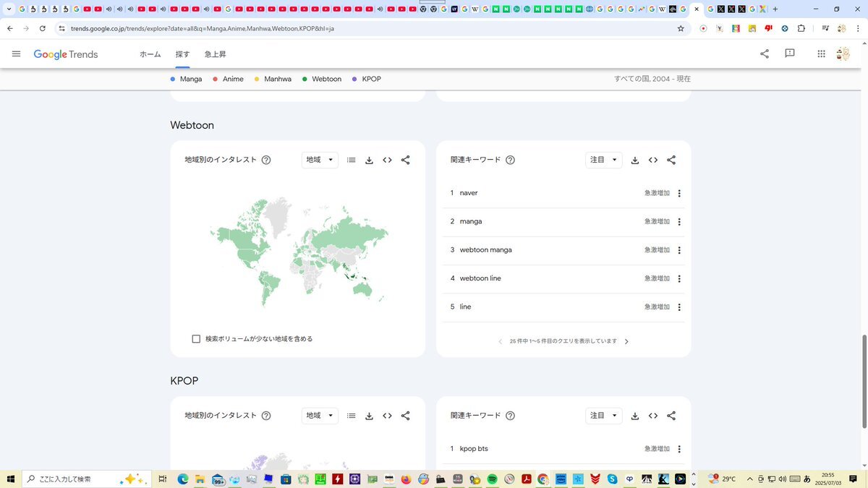Open the 29°C weather widget in taskbar
The image size is (868, 488).
click(723, 479)
